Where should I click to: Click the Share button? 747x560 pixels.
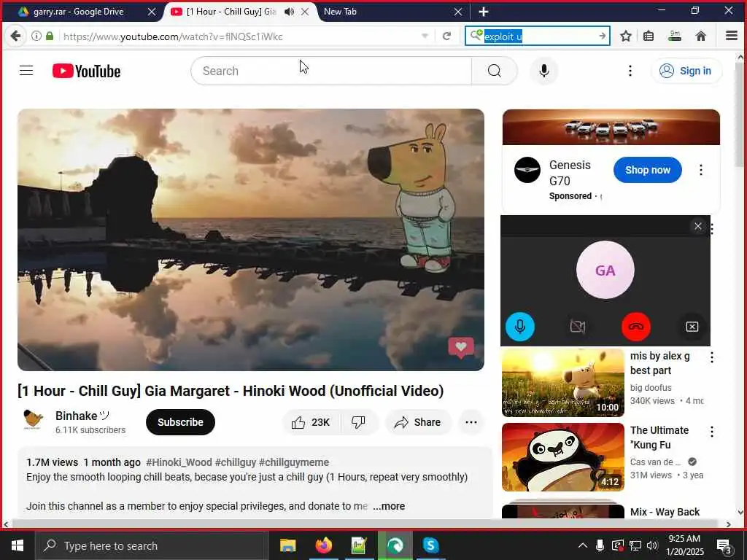coord(418,422)
